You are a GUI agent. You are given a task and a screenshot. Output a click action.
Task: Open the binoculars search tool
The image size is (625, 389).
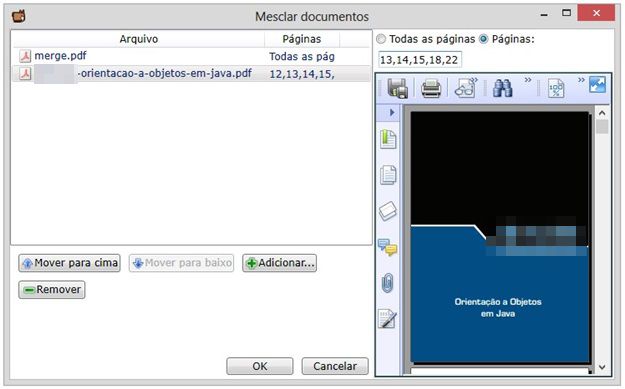(x=503, y=88)
